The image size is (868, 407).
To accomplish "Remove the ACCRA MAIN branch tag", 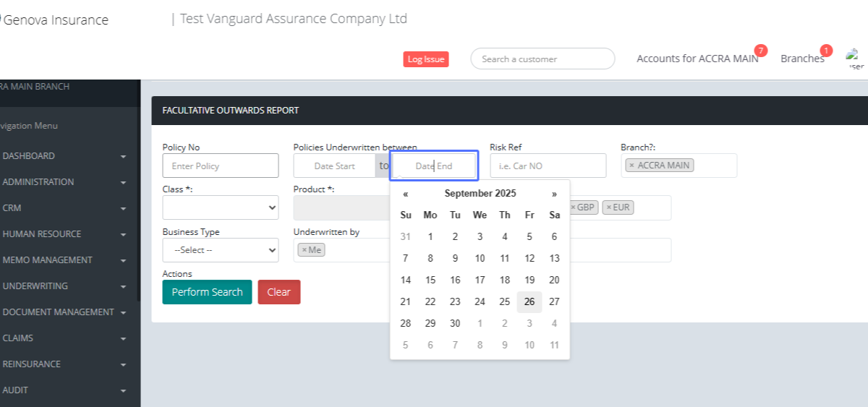I will point(631,166).
